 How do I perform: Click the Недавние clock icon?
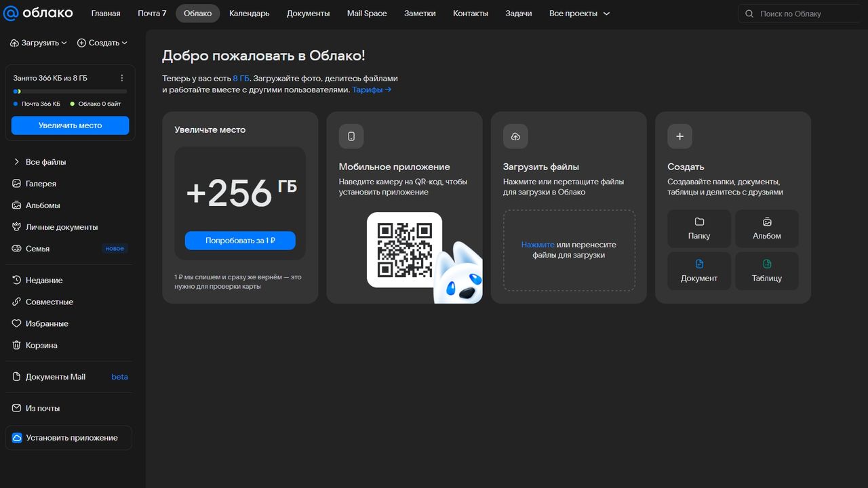coord(17,280)
